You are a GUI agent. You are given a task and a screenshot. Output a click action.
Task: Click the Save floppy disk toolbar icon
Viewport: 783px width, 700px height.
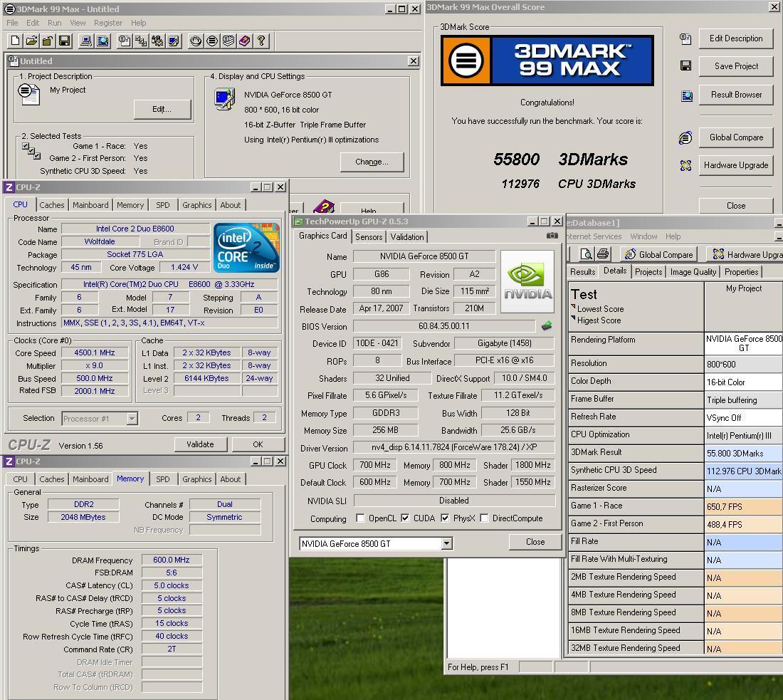(x=64, y=41)
